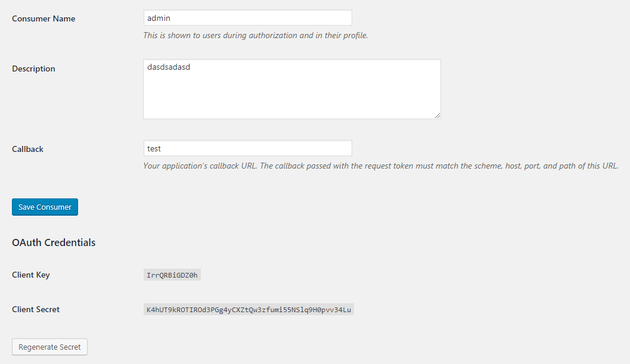Click inside the Description text area
The height and width of the screenshot is (364, 630).
[292, 89]
